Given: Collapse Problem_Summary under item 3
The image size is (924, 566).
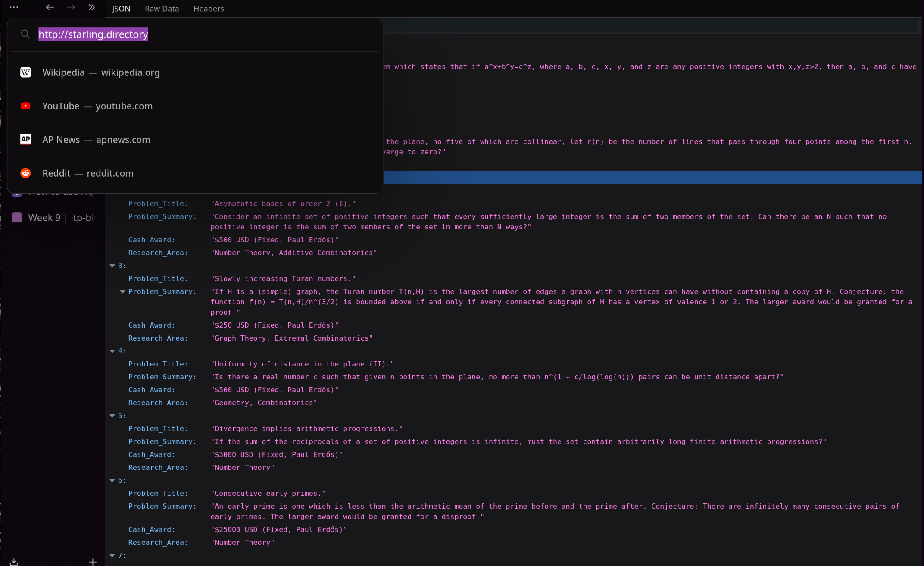Looking at the screenshot, I should tap(123, 292).
